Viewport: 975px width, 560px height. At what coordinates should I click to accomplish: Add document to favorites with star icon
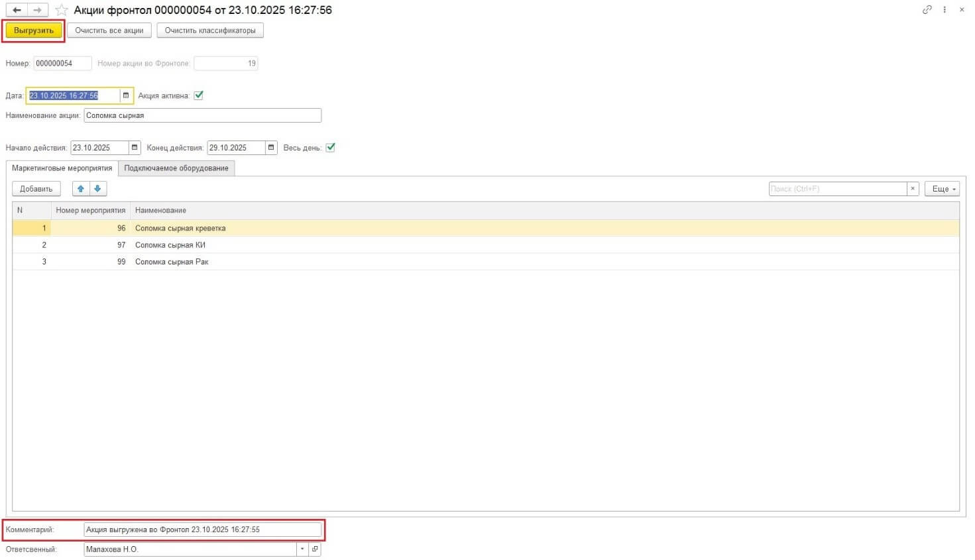tap(62, 10)
